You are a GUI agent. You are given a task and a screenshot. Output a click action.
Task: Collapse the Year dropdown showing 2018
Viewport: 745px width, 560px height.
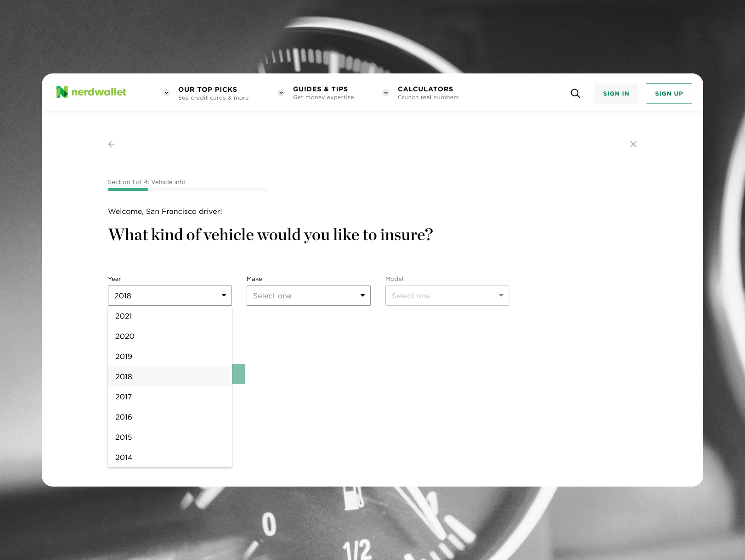coord(170,296)
